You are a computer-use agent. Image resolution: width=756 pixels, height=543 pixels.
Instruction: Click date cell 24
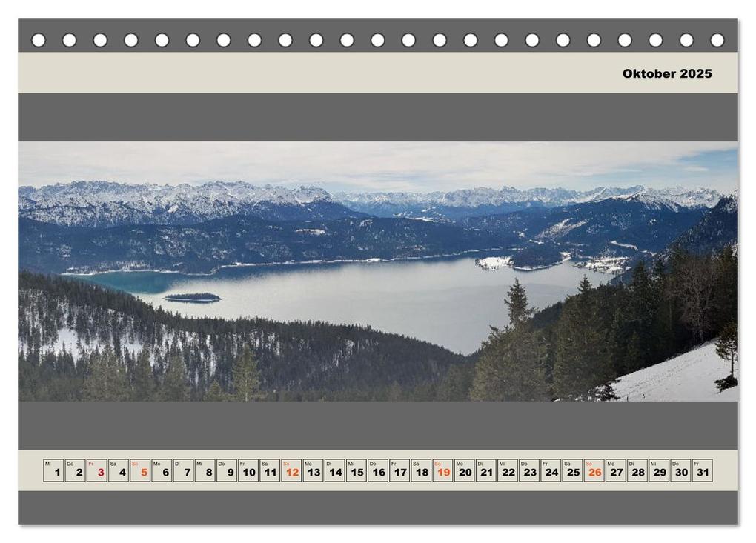pyautogui.click(x=551, y=470)
